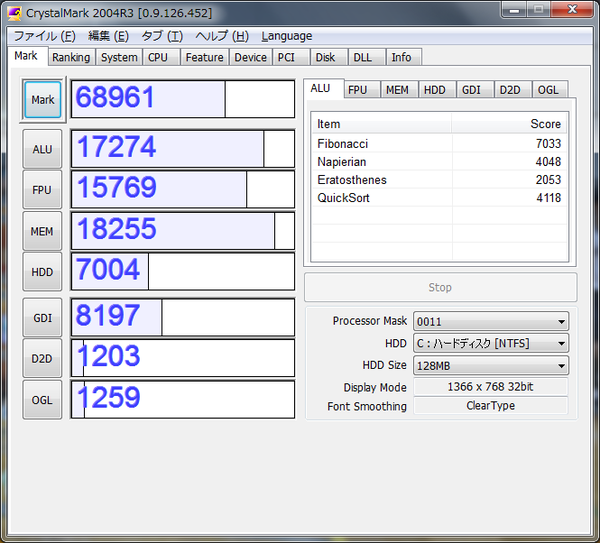This screenshot has height=543, width=600.
Task: Open the 編集 (E) menu
Action: pos(108,36)
